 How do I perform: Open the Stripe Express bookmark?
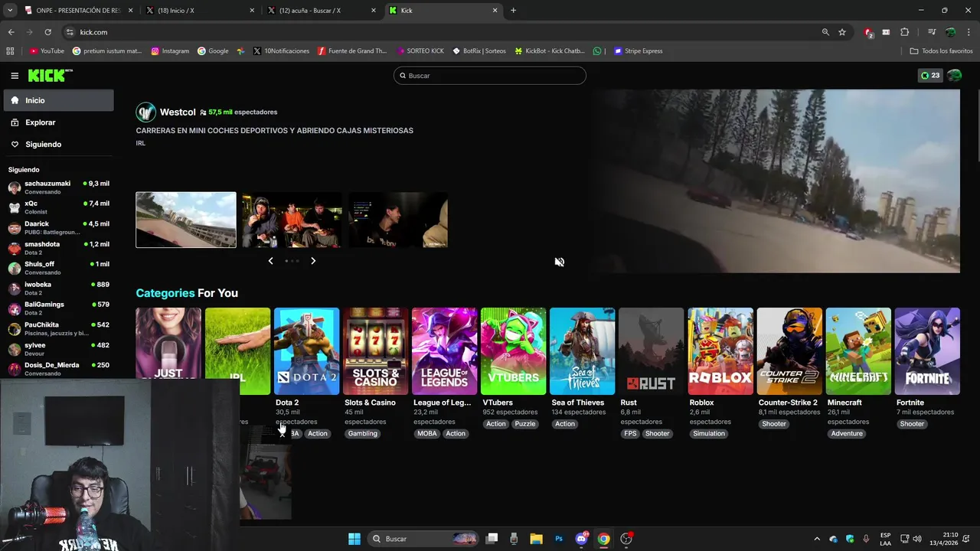tap(638, 51)
